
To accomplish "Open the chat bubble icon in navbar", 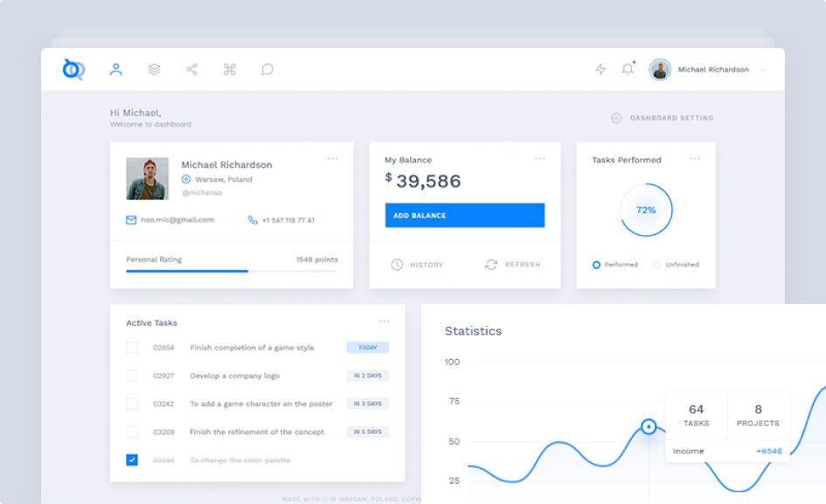I will click(267, 70).
